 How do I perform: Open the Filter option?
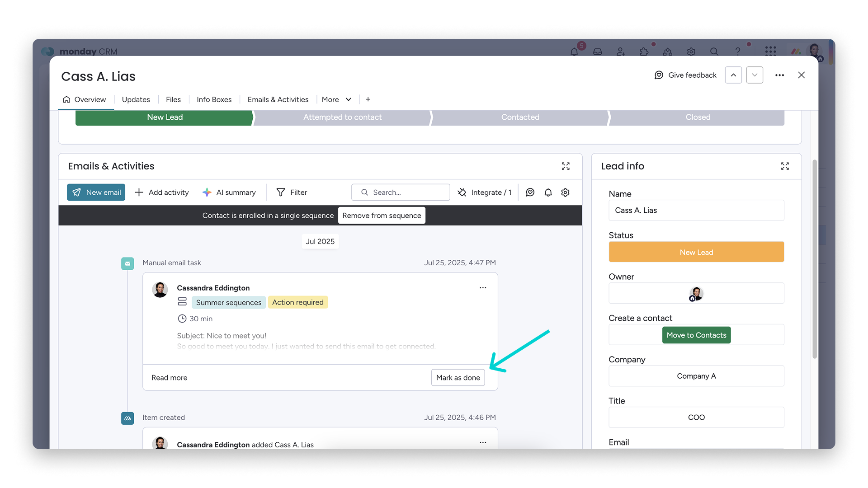(x=292, y=192)
